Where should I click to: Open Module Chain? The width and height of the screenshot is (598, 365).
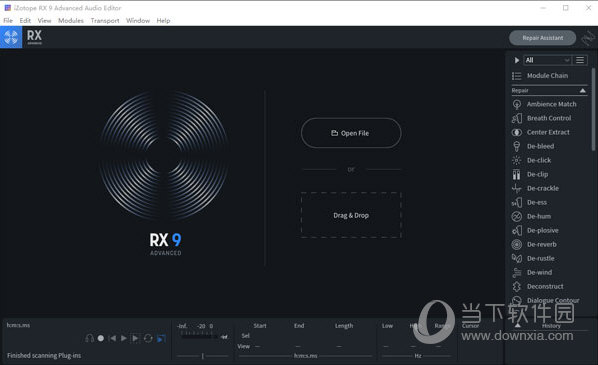(547, 76)
